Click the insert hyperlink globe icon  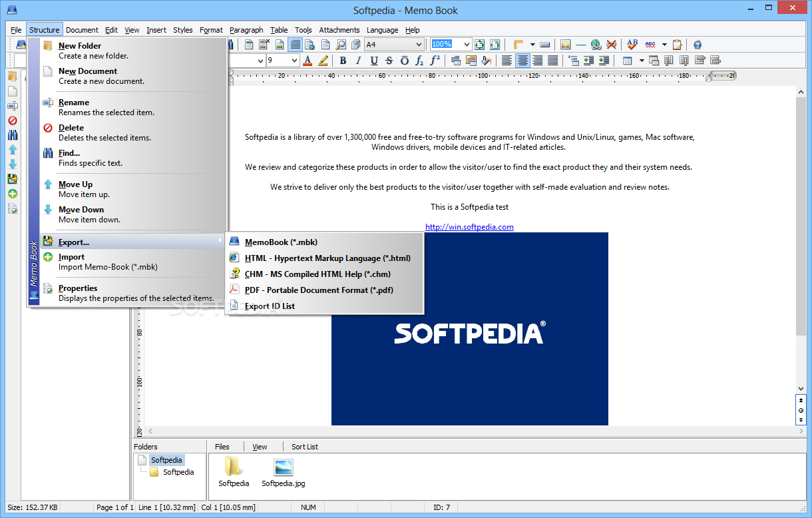click(x=596, y=45)
